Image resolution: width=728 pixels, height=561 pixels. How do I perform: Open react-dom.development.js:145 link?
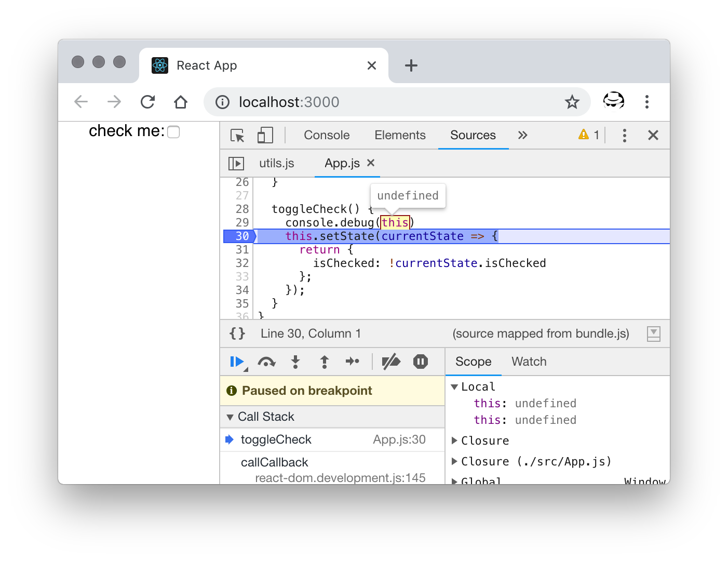(x=340, y=477)
